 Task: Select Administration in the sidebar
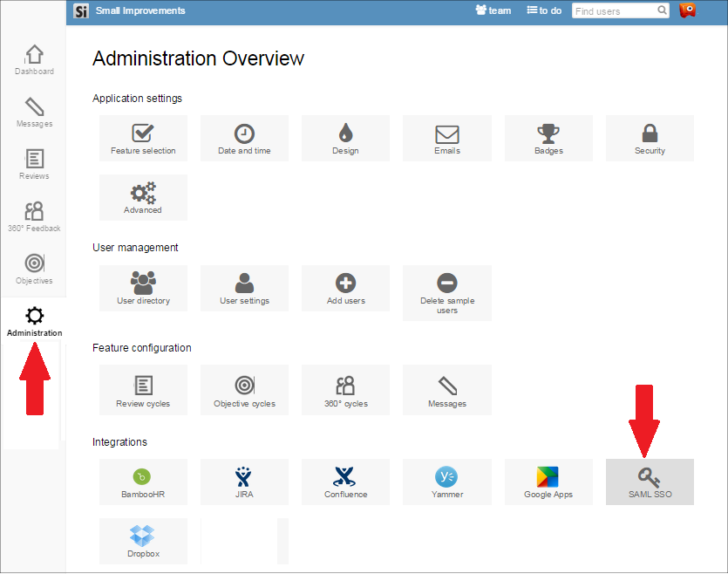34,321
